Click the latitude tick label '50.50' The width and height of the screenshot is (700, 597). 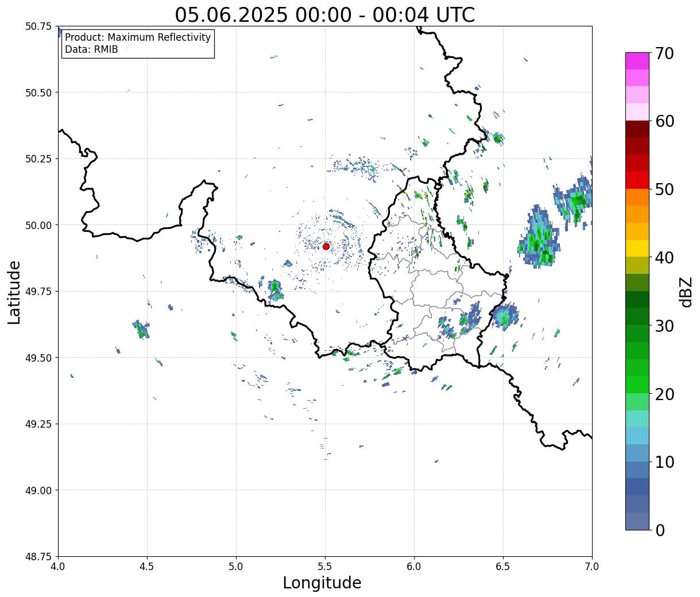[38, 92]
